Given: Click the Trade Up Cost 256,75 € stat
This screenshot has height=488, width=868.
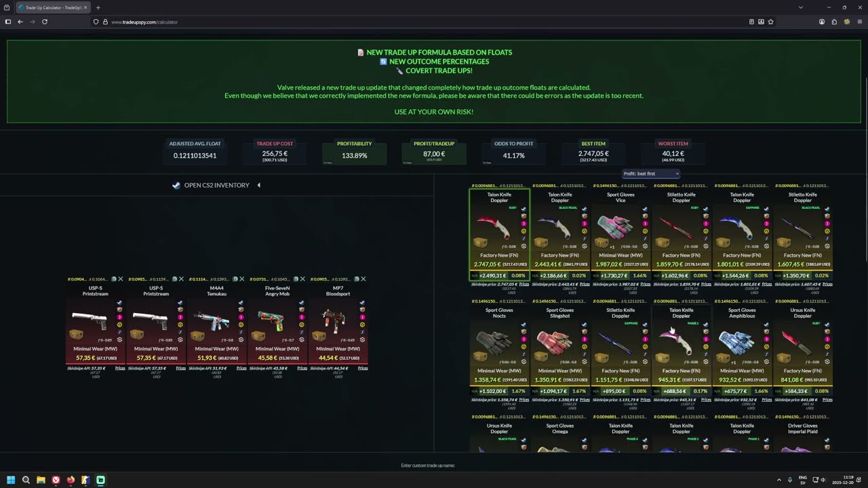Looking at the screenshot, I should tap(275, 152).
